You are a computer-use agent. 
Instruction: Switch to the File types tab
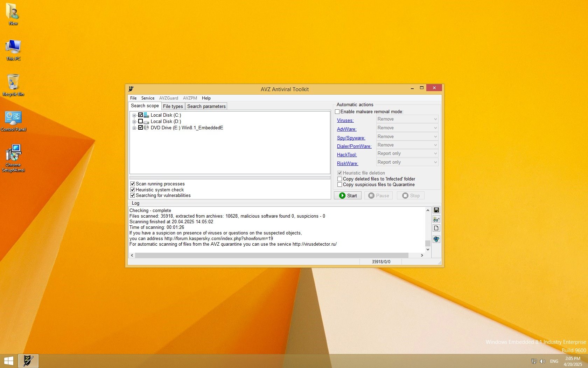(x=173, y=106)
